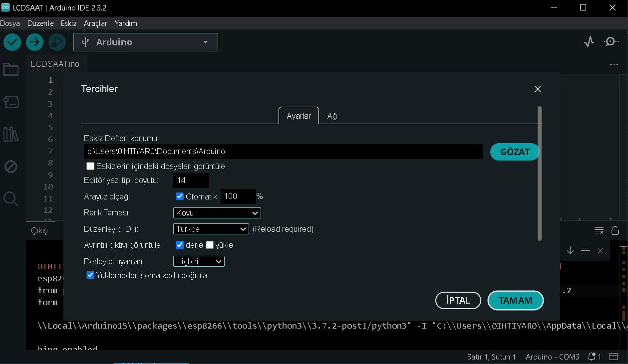Click the Tercihler dialog vertical scrollbar

pyautogui.click(x=539, y=174)
